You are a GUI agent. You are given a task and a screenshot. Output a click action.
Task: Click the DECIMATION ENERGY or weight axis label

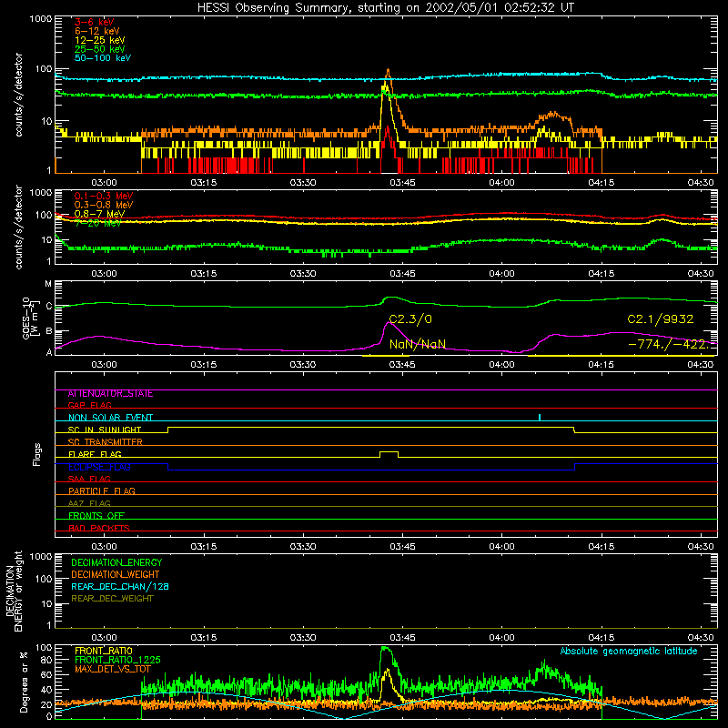[x=14, y=591]
